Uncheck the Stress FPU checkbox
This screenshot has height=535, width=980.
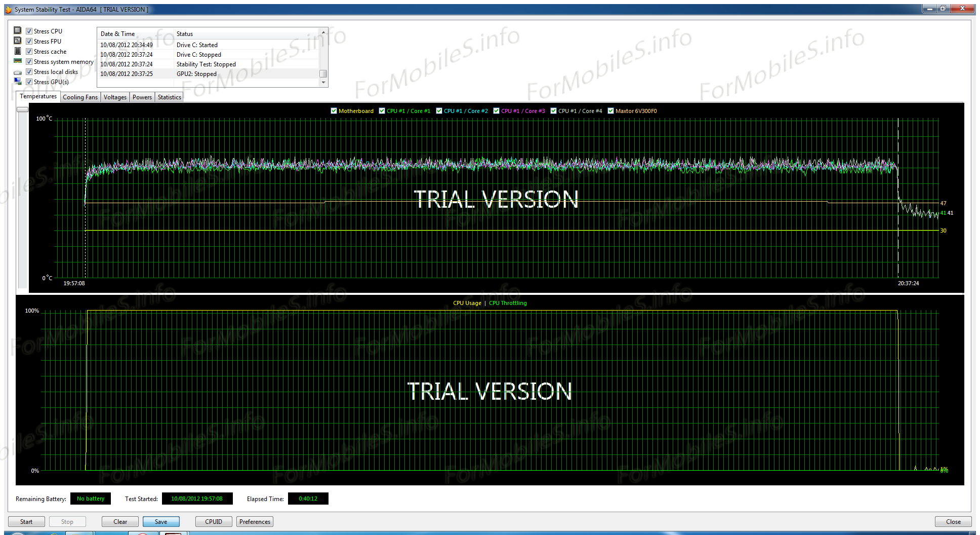coord(29,42)
